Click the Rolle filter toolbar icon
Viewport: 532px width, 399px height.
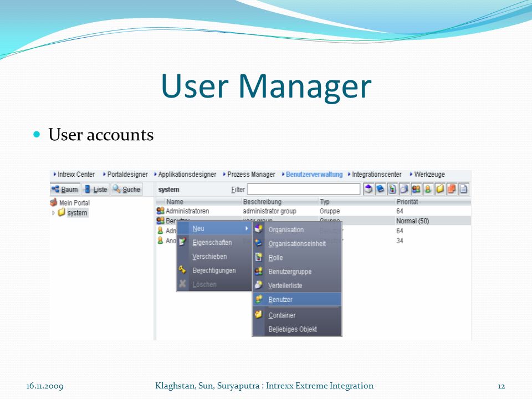point(392,189)
